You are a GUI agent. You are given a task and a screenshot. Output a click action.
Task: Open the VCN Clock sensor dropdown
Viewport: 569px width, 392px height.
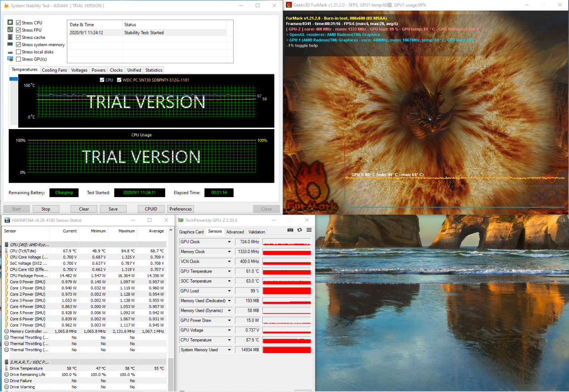pos(229,262)
